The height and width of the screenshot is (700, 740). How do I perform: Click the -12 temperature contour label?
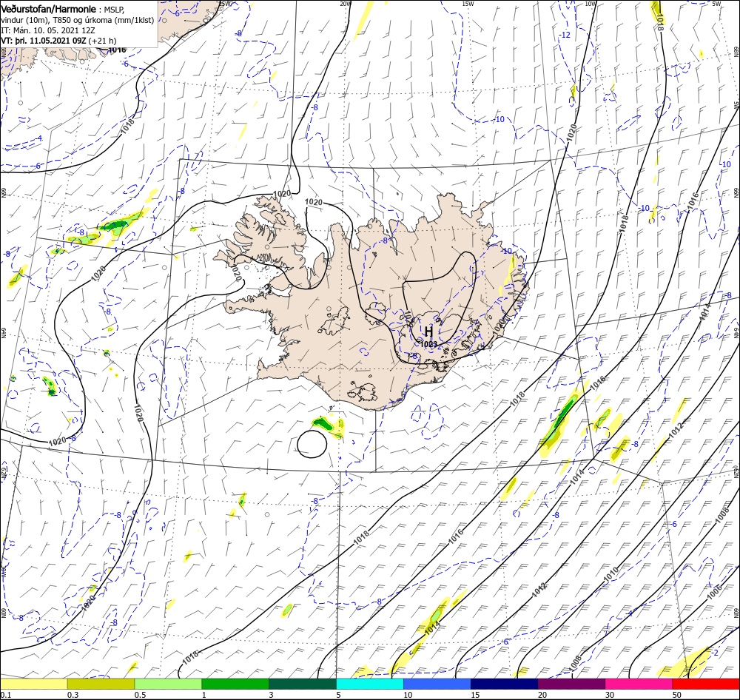coord(565,35)
